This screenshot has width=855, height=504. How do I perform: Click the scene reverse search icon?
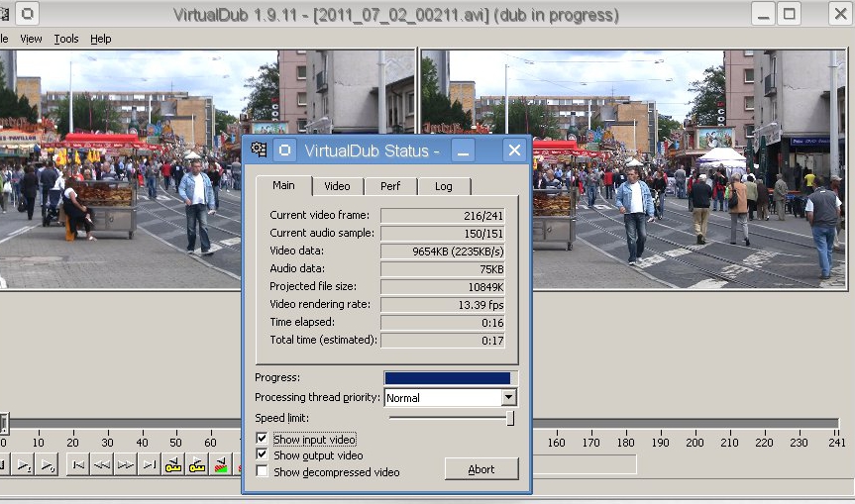220,465
